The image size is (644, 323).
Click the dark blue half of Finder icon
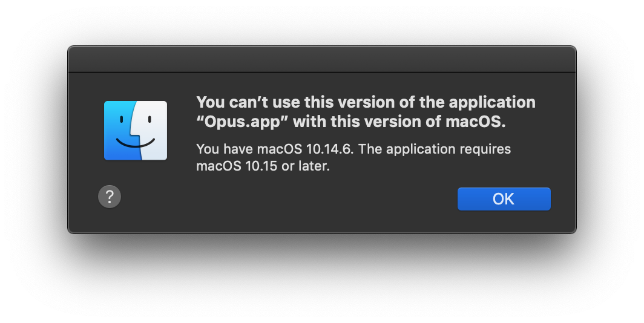pos(119,131)
